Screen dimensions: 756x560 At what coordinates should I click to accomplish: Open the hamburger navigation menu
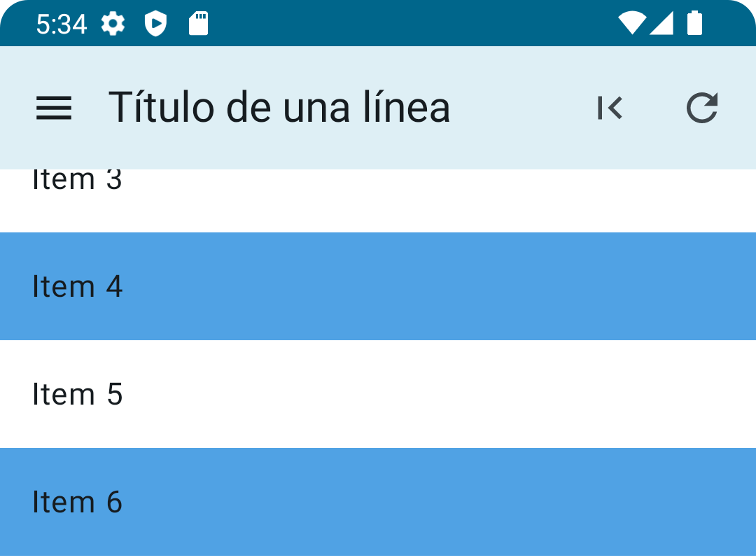coord(54,108)
